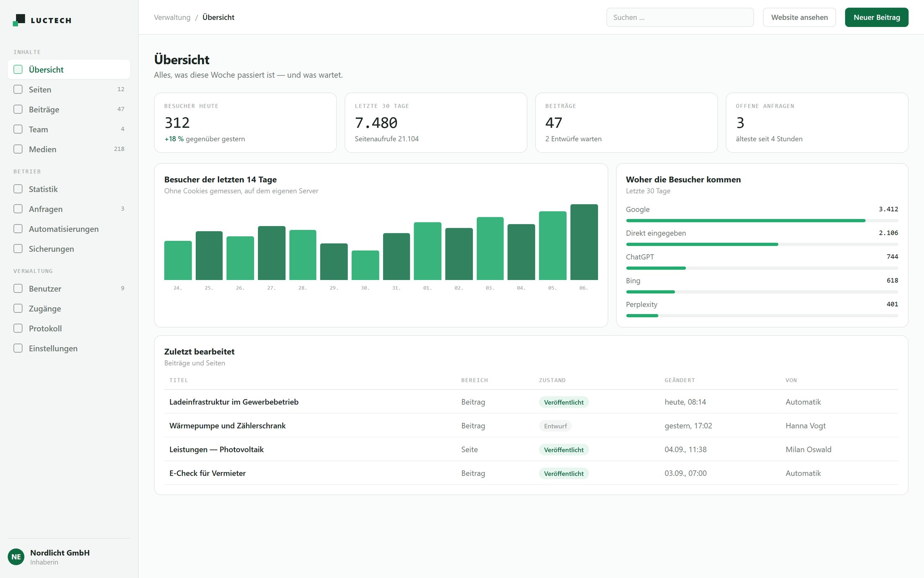Click the Hanna Vogt author cell

point(806,425)
